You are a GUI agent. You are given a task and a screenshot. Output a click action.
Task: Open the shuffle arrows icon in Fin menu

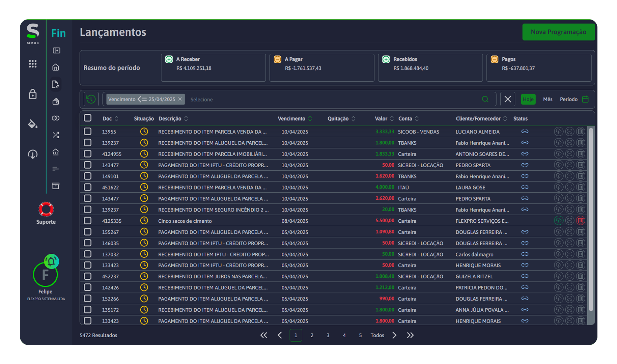(x=56, y=135)
